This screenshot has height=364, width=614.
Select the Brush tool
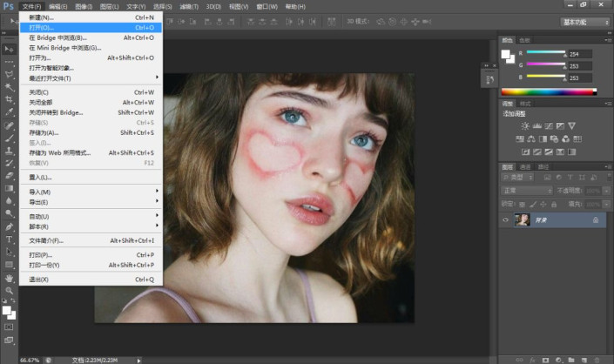pyautogui.click(x=9, y=138)
